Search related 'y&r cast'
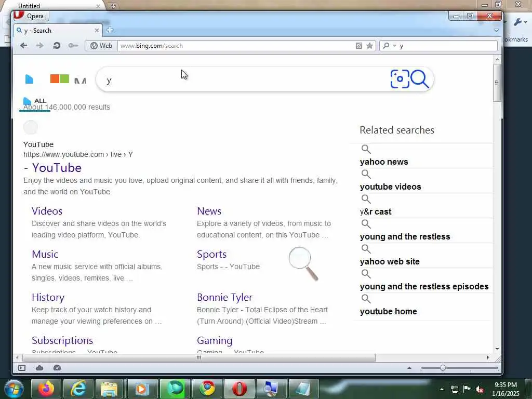The image size is (532, 399). [x=376, y=212]
